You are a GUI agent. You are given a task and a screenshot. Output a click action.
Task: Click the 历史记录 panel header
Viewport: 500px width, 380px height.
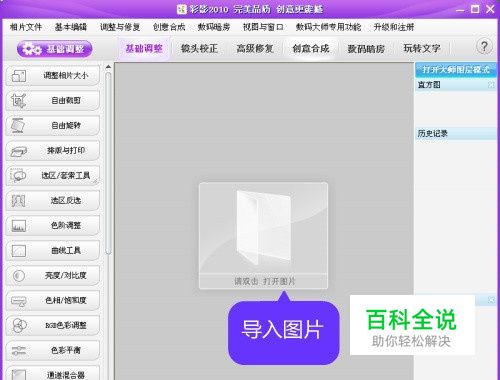pos(456,134)
